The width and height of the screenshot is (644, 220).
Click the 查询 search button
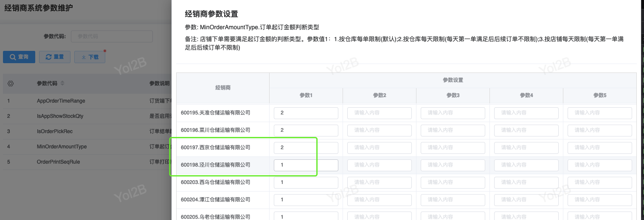19,57
